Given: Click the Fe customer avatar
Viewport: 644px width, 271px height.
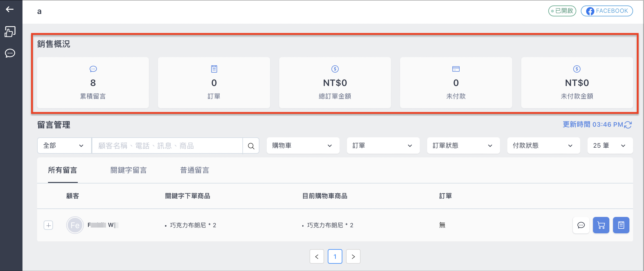Looking at the screenshot, I should [x=75, y=225].
